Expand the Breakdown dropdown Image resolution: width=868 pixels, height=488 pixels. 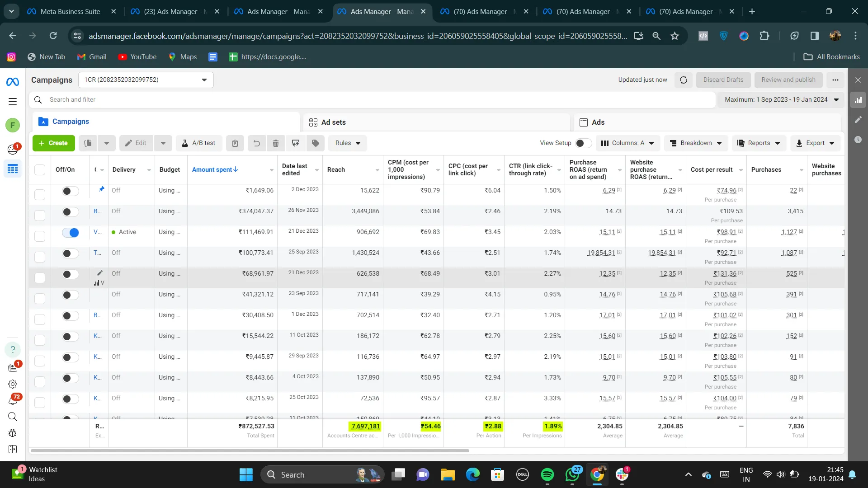tap(696, 143)
